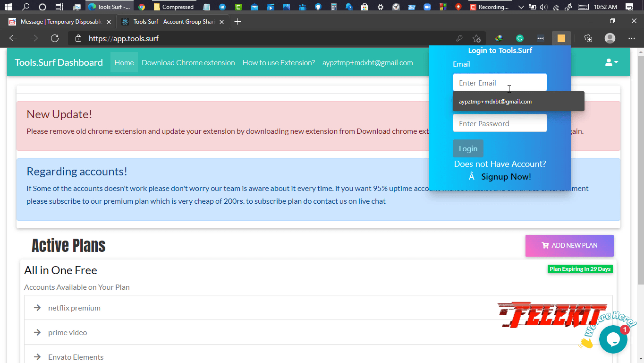The image size is (644, 363).
Task: Open the Tools.Surf Dashboard brand link
Action: point(59,62)
